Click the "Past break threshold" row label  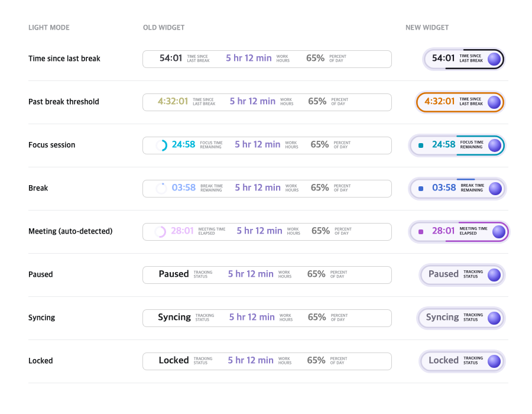click(64, 102)
